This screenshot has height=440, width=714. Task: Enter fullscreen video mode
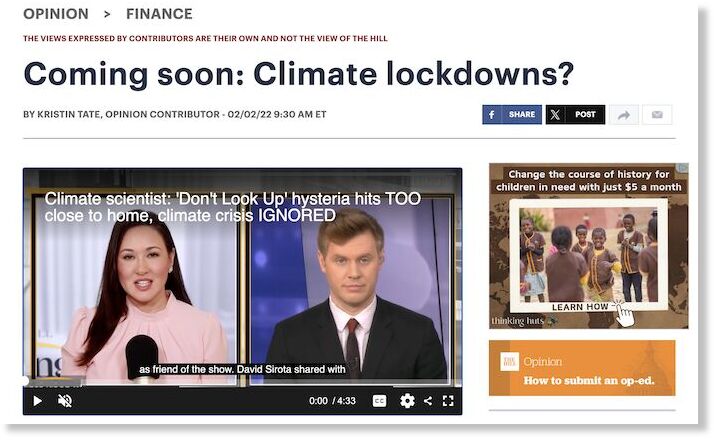448,401
